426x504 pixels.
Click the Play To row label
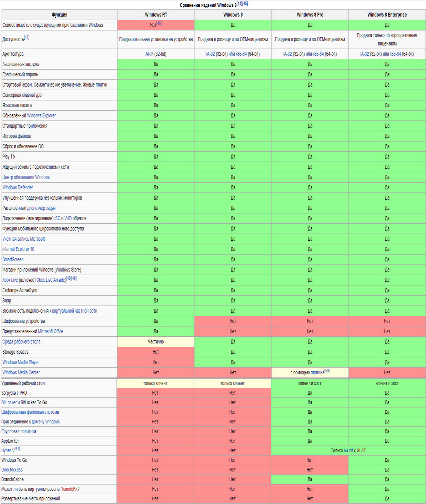pos(9,157)
